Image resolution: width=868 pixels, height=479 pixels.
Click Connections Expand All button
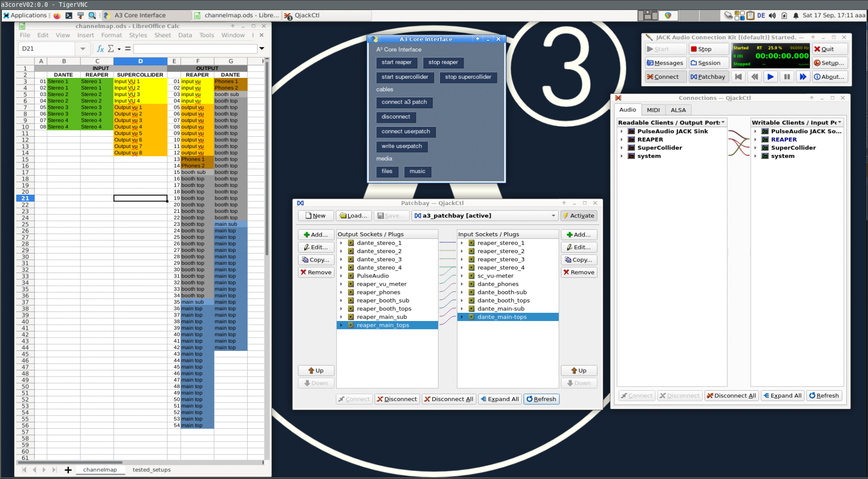pyautogui.click(x=782, y=395)
